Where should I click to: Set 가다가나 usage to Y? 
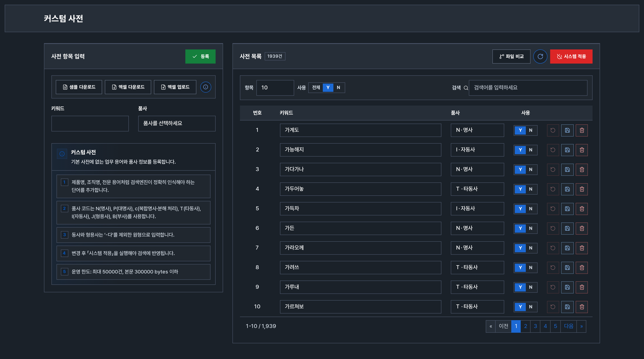520,169
